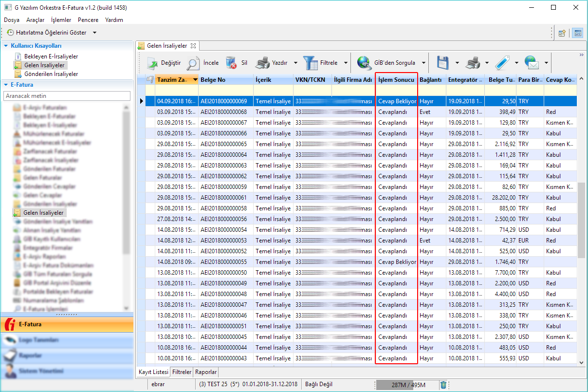Click Hatırlatma Öğelerini Göster button
Image resolution: width=588 pixels, height=392 pixels.
pos(51,33)
